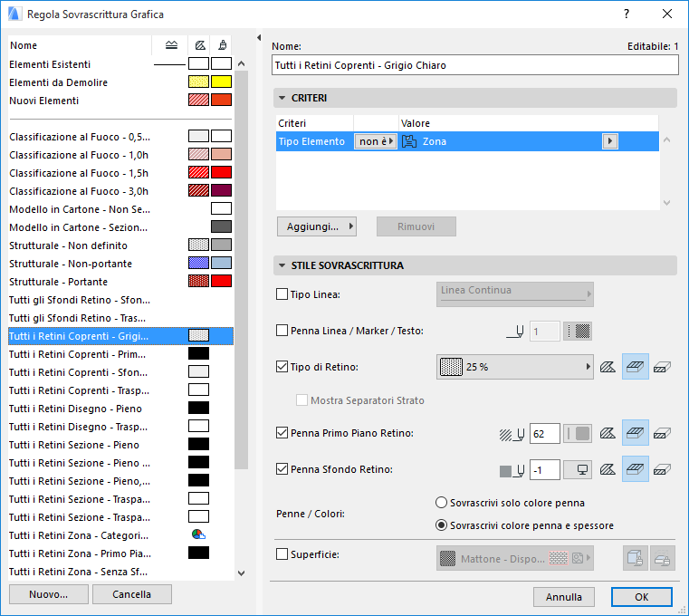Select rule Elementi da Demolire
Viewport: 689px width, 616px height.
pyautogui.click(x=120, y=82)
